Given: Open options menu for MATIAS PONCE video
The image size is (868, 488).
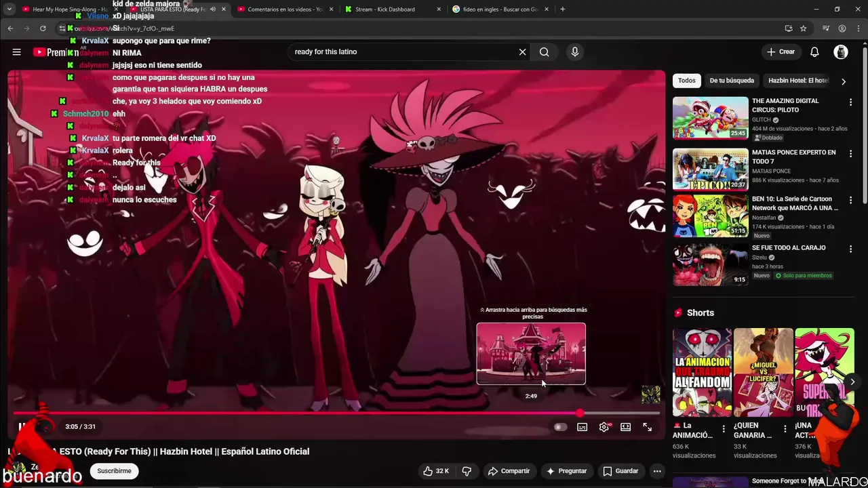Looking at the screenshot, I should click(x=850, y=154).
